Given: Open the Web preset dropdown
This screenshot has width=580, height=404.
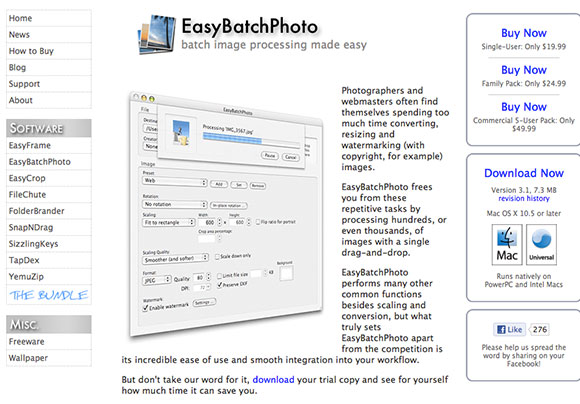Looking at the screenshot, I should (x=175, y=181).
